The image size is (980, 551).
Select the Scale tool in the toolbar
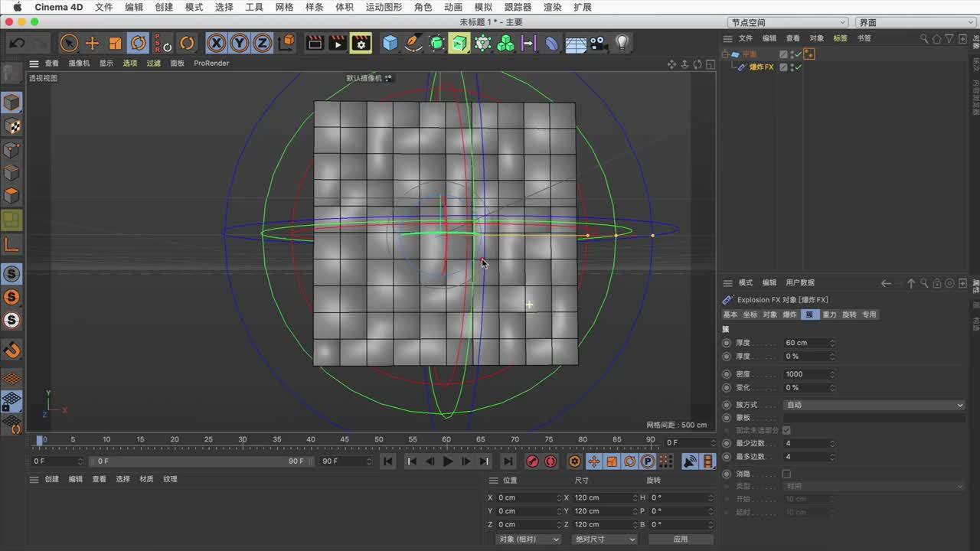pyautogui.click(x=115, y=44)
